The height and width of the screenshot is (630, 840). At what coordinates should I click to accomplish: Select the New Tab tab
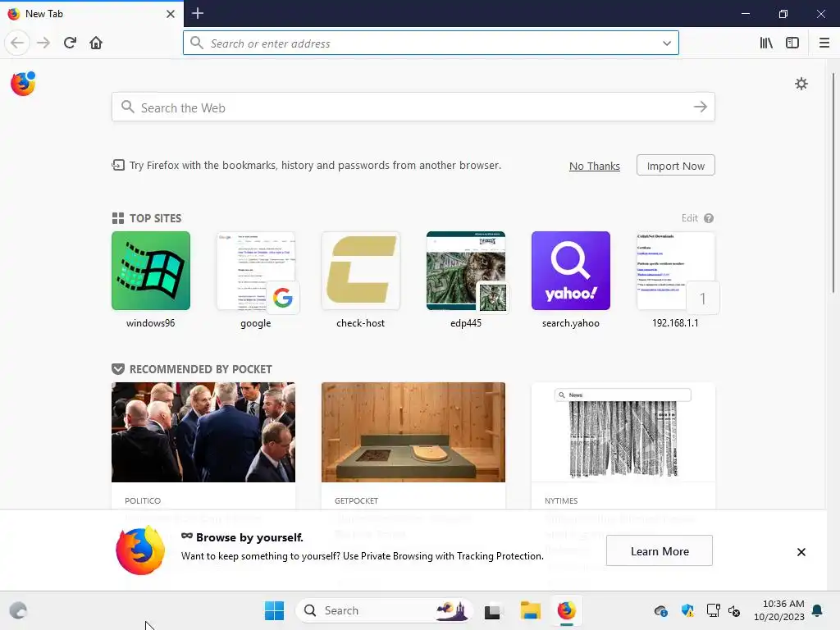92,14
